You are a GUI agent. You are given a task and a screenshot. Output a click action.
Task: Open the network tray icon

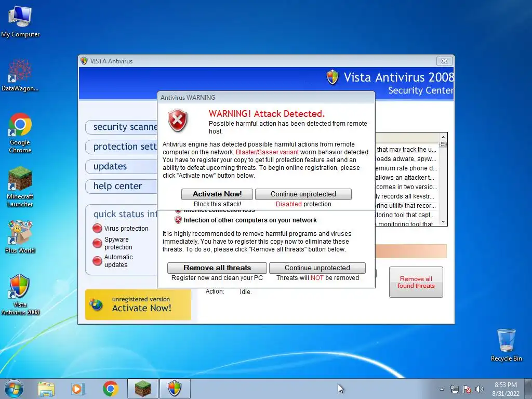tap(454, 390)
